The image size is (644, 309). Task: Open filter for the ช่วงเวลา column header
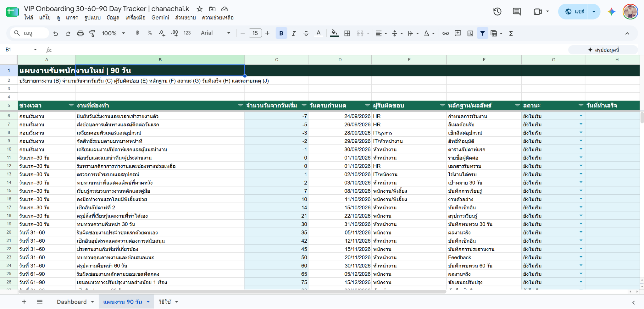pyautogui.click(x=71, y=106)
